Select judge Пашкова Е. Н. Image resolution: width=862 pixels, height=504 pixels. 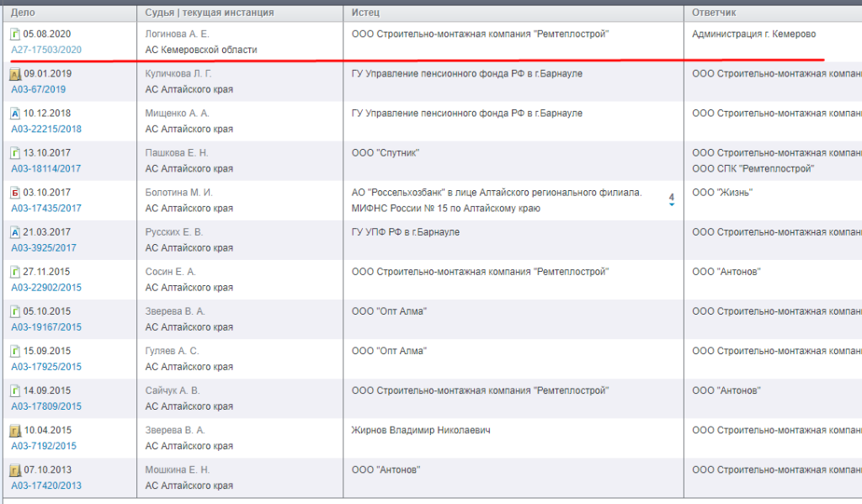pyautogui.click(x=177, y=153)
